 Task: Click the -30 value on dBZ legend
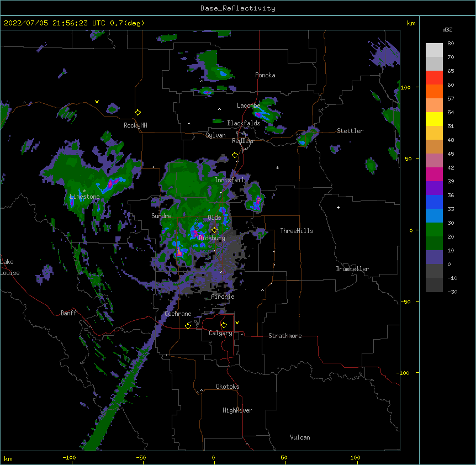coord(452,292)
